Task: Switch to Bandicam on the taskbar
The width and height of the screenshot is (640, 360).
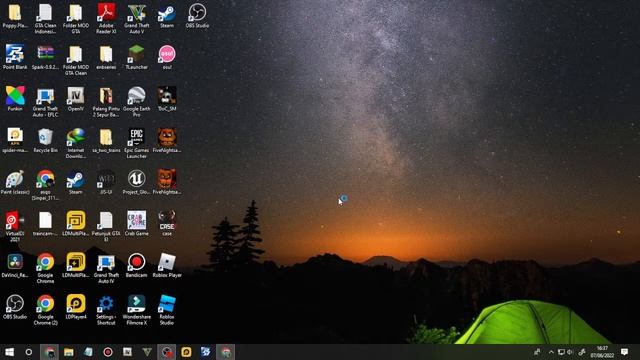Action: pyautogui.click(x=108, y=352)
